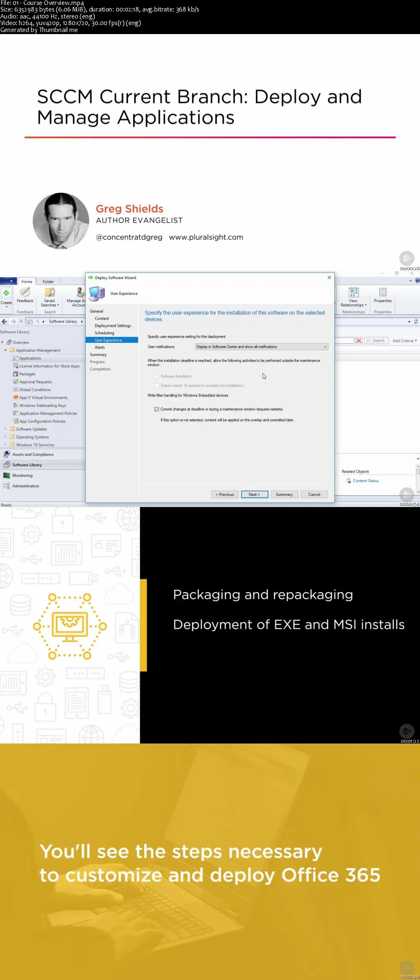Click the App Configuration Policies icon
420x980 pixels.
pyautogui.click(x=16, y=421)
